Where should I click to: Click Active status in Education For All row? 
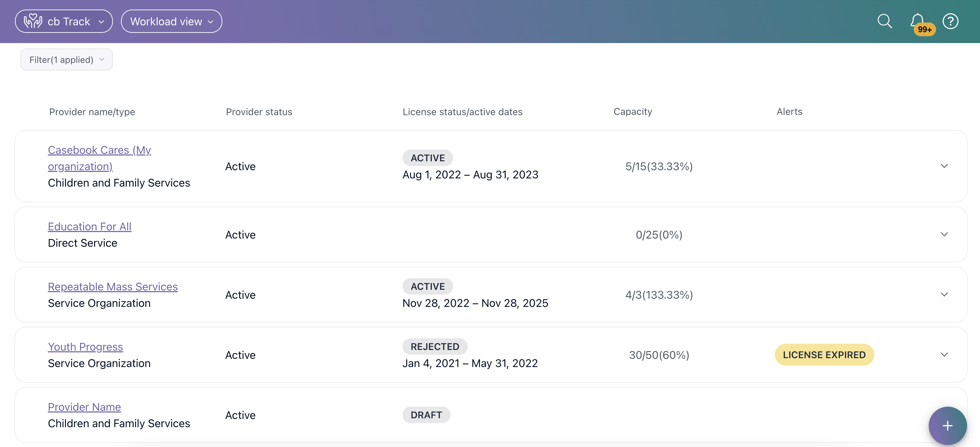click(240, 234)
